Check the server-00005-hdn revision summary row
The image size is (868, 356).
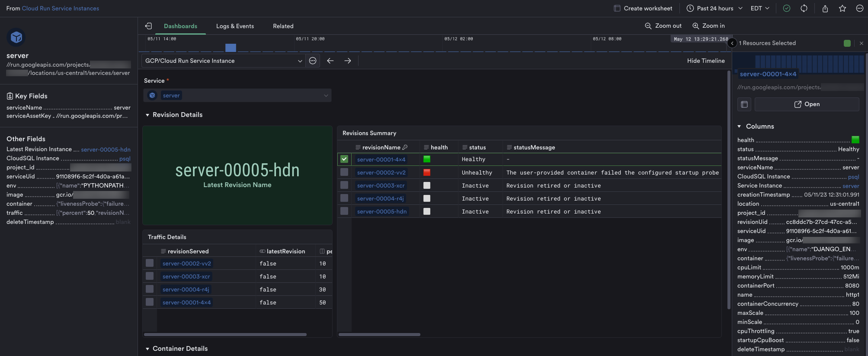pos(344,211)
